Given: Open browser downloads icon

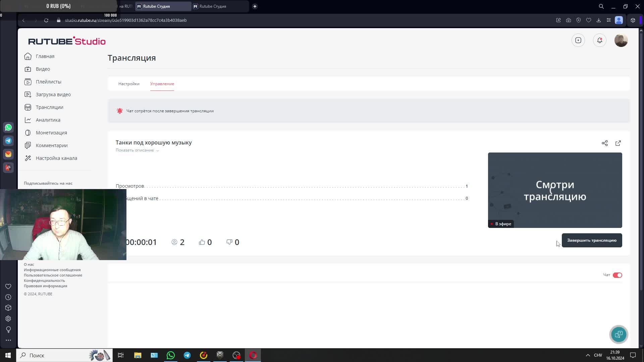Looking at the screenshot, I should coord(599,20).
